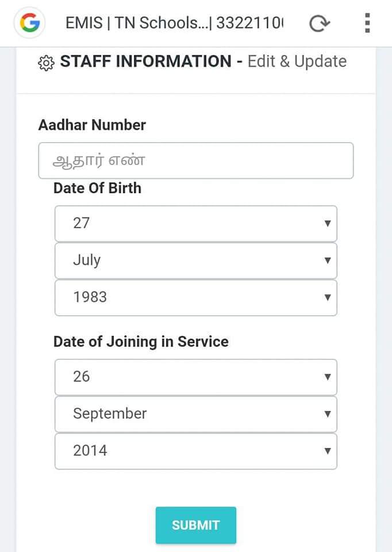This screenshot has width=392, height=552.
Task: Click the STAFF INFORMATION heading text
Action: pyautogui.click(x=145, y=62)
